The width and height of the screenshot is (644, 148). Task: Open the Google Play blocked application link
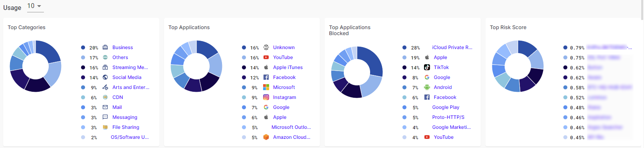click(446, 107)
